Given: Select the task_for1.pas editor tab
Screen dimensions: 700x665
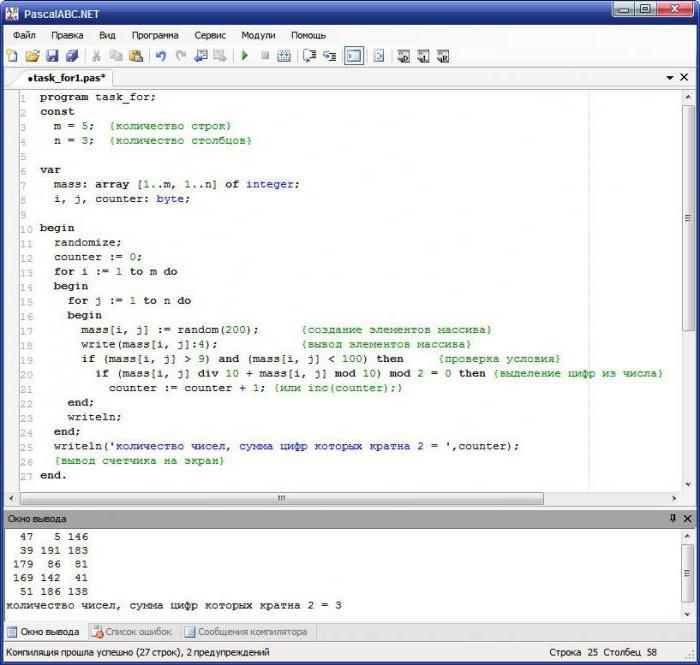Looking at the screenshot, I should 66,78.
